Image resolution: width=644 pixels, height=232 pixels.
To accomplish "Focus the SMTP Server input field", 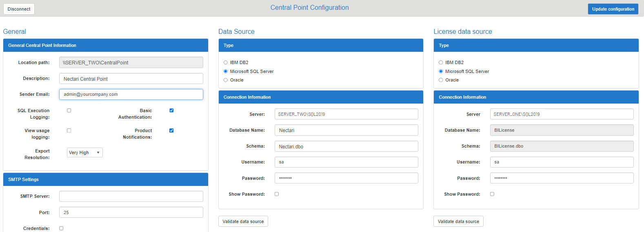I will point(131,196).
